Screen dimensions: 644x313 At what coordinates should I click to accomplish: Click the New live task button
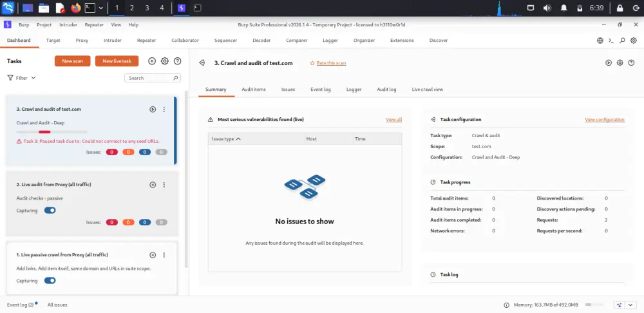(117, 61)
